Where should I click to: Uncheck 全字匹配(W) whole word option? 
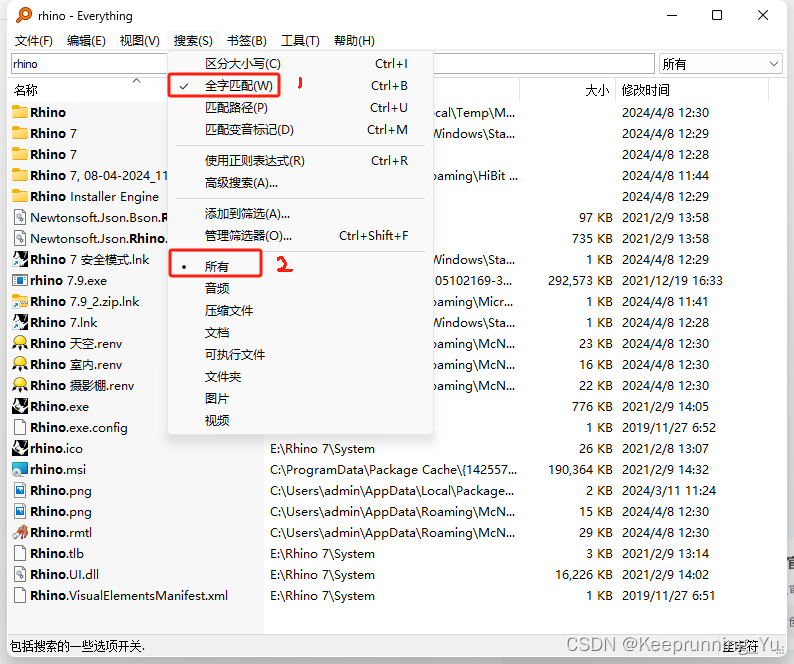300,86
